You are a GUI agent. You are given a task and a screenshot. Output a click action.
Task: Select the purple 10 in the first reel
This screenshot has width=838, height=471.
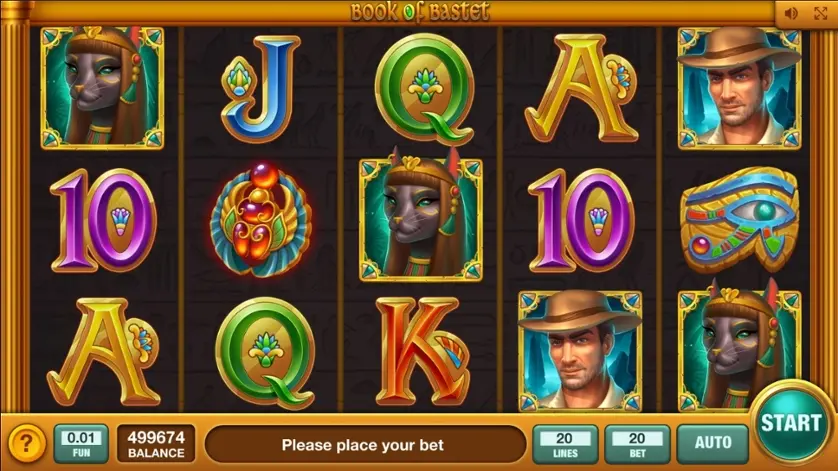(103, 220)
